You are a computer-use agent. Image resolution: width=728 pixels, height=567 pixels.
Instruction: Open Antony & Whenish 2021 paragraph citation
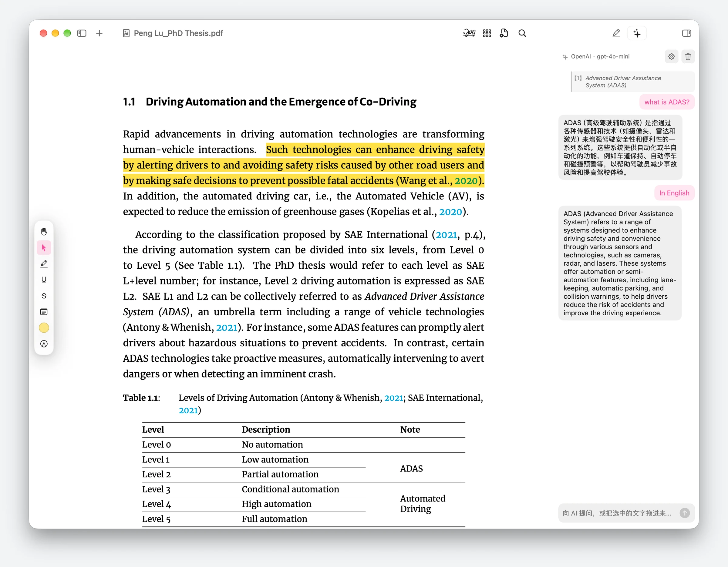[x=227, y=327]
